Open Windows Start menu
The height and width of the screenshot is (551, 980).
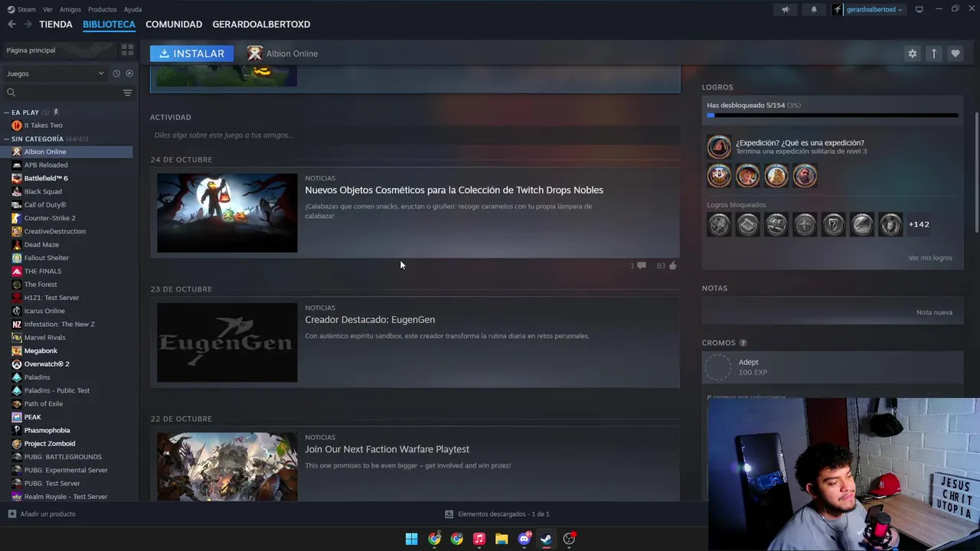tap(411, 539)
